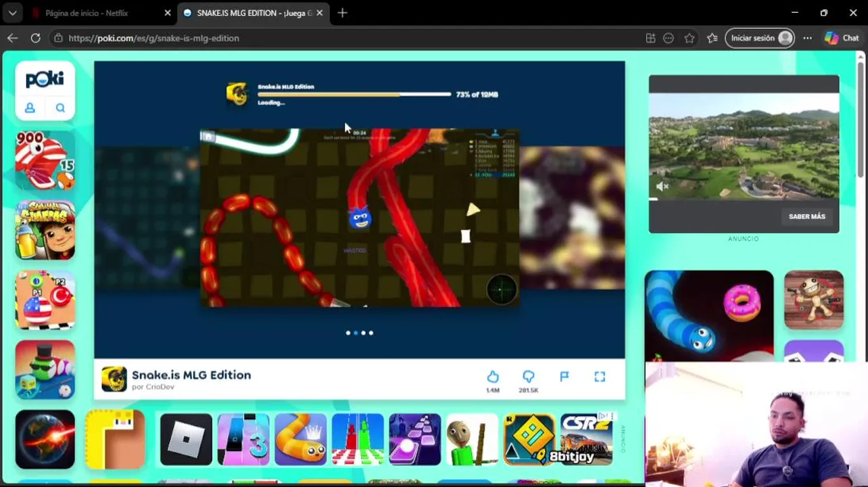Enter fullscreen mode for the game
This screenshot has width=868, height=487.
click(600, 377)
